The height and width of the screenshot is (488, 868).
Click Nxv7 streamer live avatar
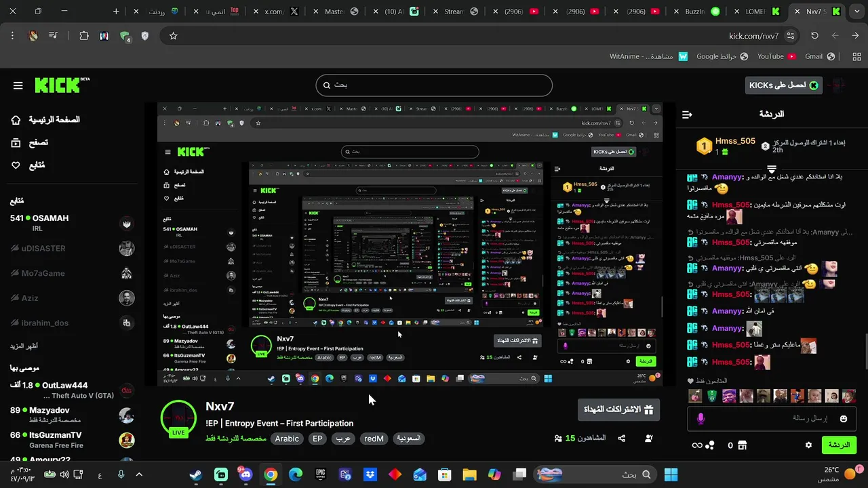[178, 418]
